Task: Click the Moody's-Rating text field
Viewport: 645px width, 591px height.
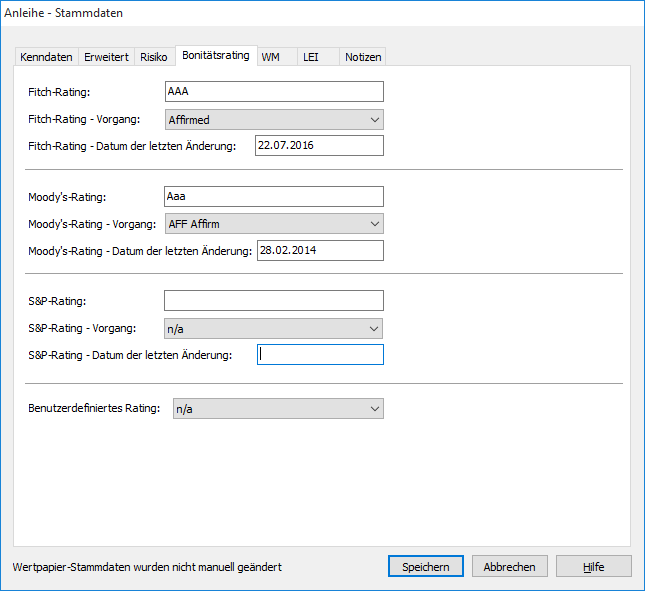Action: [x=273, y=197]
